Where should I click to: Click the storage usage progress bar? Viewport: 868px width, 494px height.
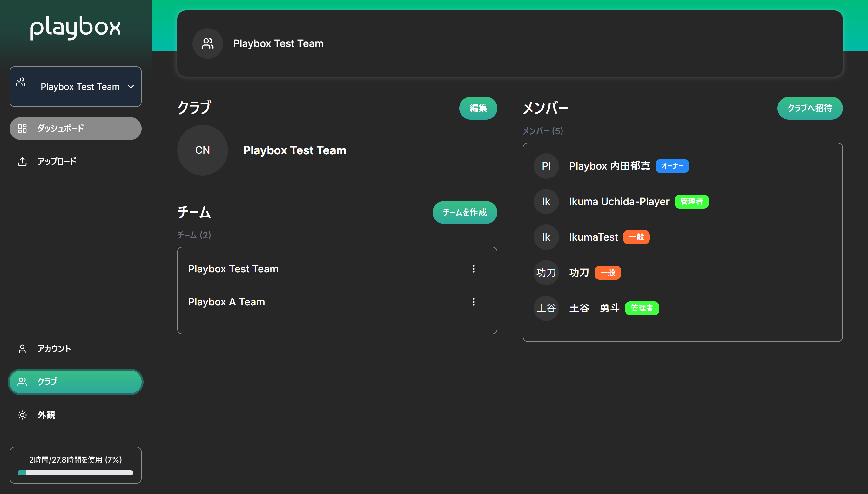point(75,473)
